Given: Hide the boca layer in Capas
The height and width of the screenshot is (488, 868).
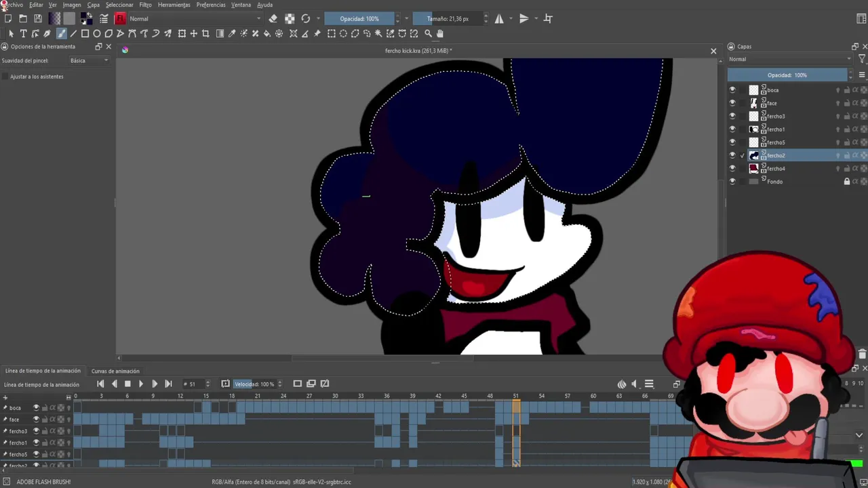Looking at the screenshot, I should tap(732, 89).
